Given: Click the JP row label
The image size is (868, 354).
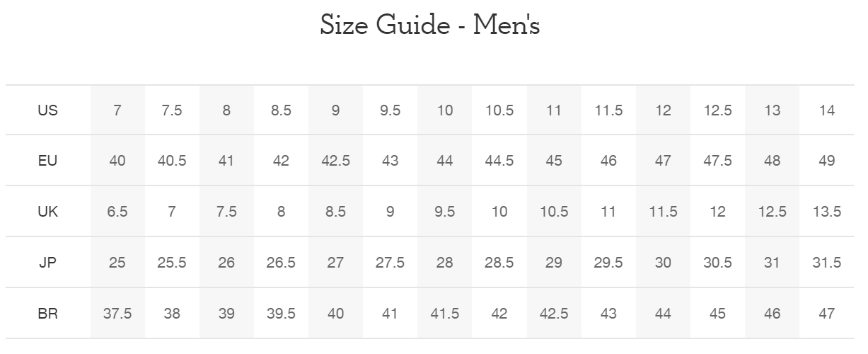Looking at the screenshot, I should [x=48, y=263].
